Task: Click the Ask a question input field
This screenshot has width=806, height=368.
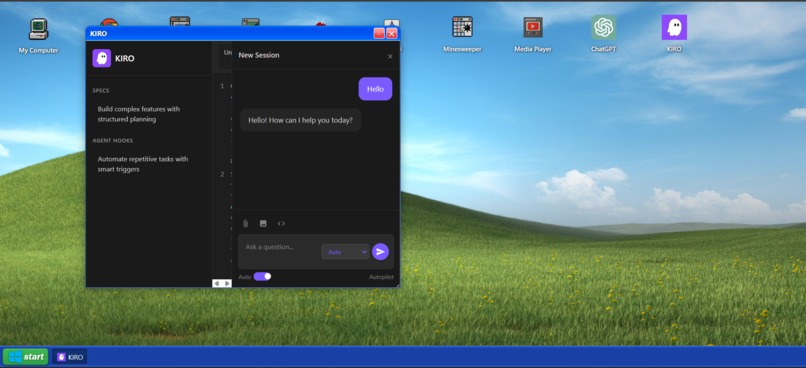Action: pyautogui.click(x=280, y=247)
